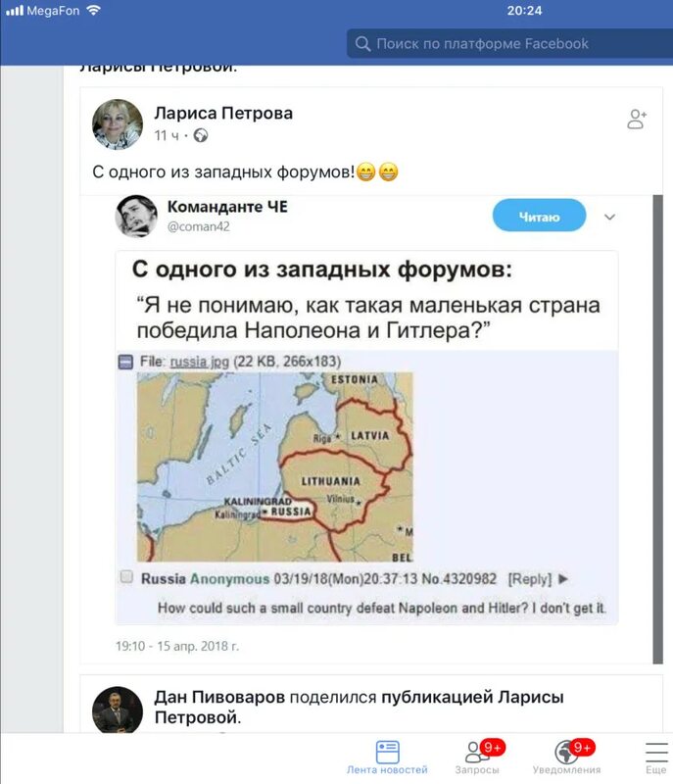673x784 pixels.
Task: Click the triangle arrow after Reply
Action: click(563, 579)
